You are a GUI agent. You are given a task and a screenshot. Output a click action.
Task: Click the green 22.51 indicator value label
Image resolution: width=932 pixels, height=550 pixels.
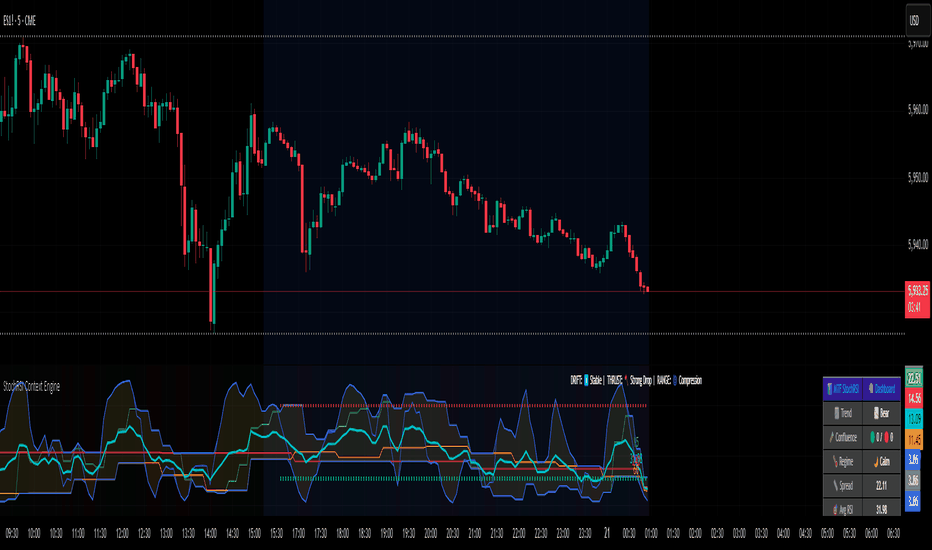(x=914, y=378)
